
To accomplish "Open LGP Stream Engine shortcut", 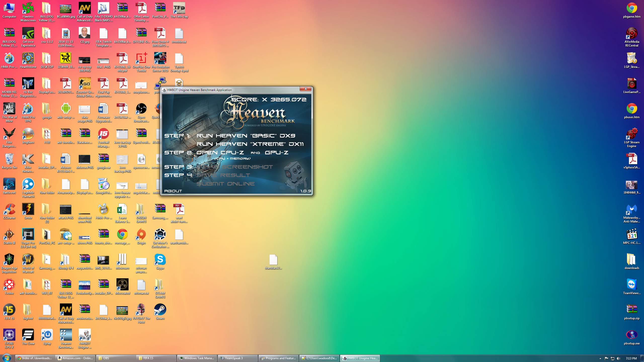I will coord(632,138).
